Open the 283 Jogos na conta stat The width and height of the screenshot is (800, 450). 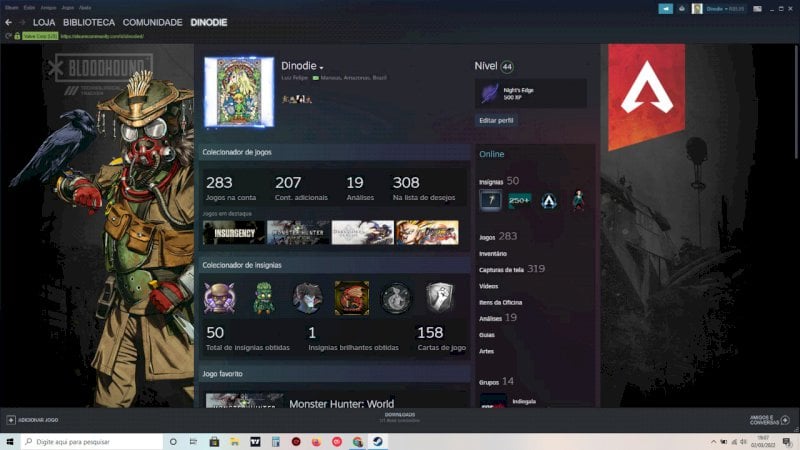[x=231, y=188]
